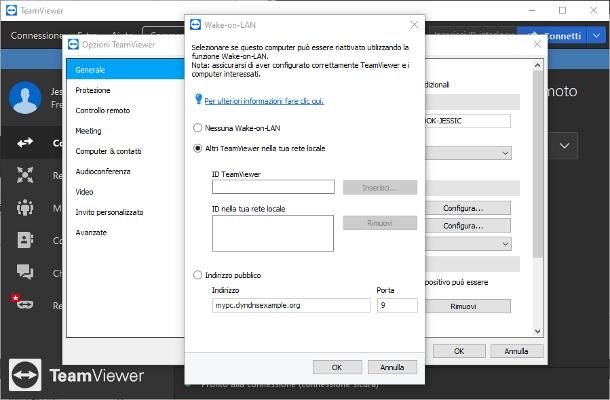Open the Chat bubbles icon in sidebar
The height and width of the screenshot is (400, 610).
tap(25, 272)
